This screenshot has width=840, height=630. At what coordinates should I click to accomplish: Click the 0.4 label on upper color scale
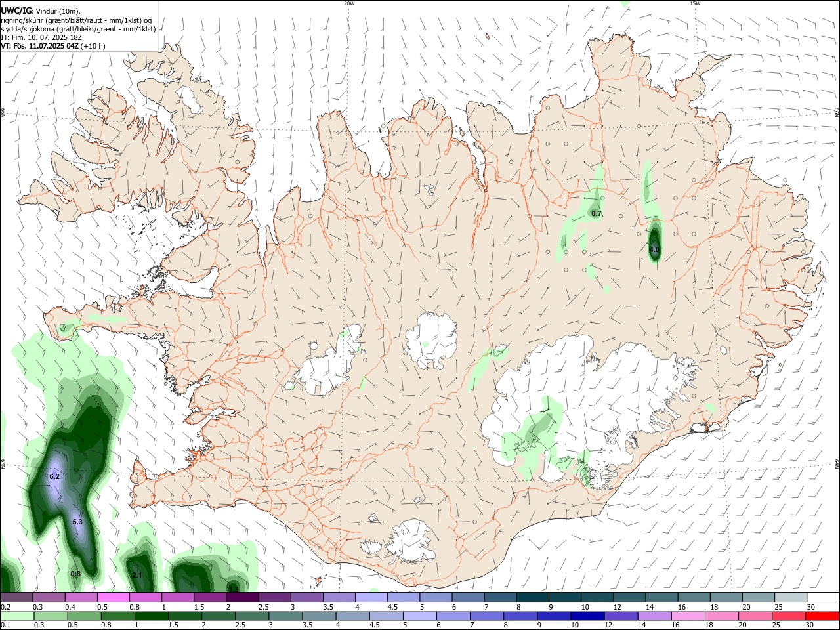70,607
